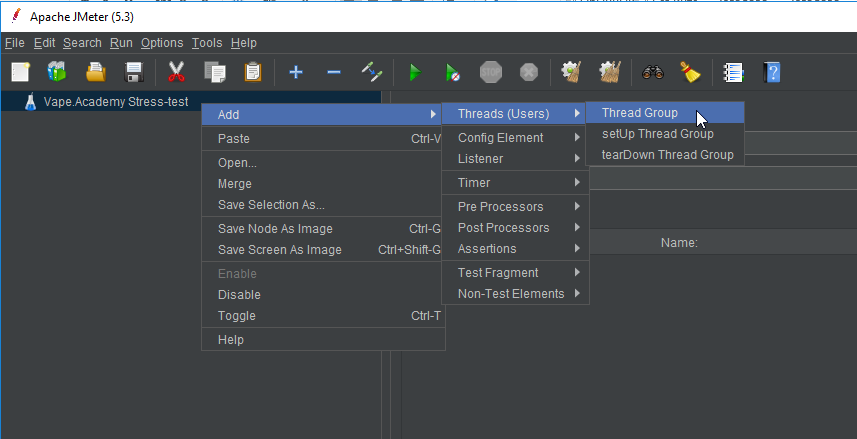This screenshot has width=857, height=439.
Task: Open the Search binoculars icon
Action: point(653,72)
